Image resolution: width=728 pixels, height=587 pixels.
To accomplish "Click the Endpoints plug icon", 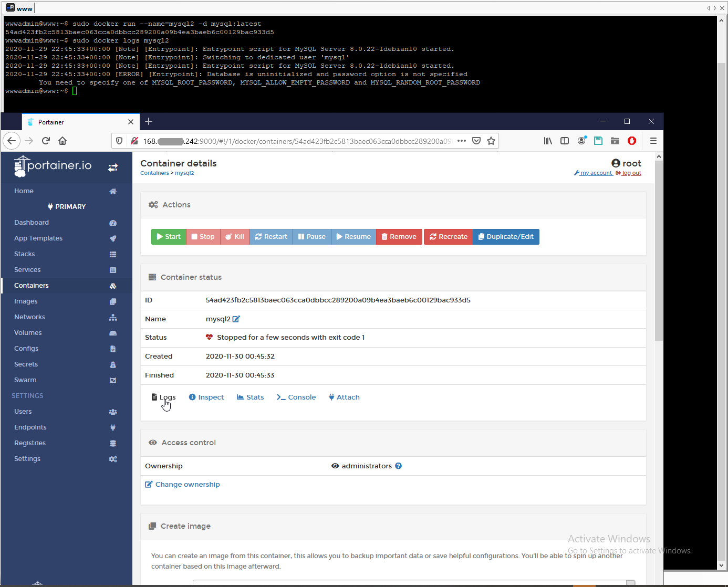I will 113,428.
